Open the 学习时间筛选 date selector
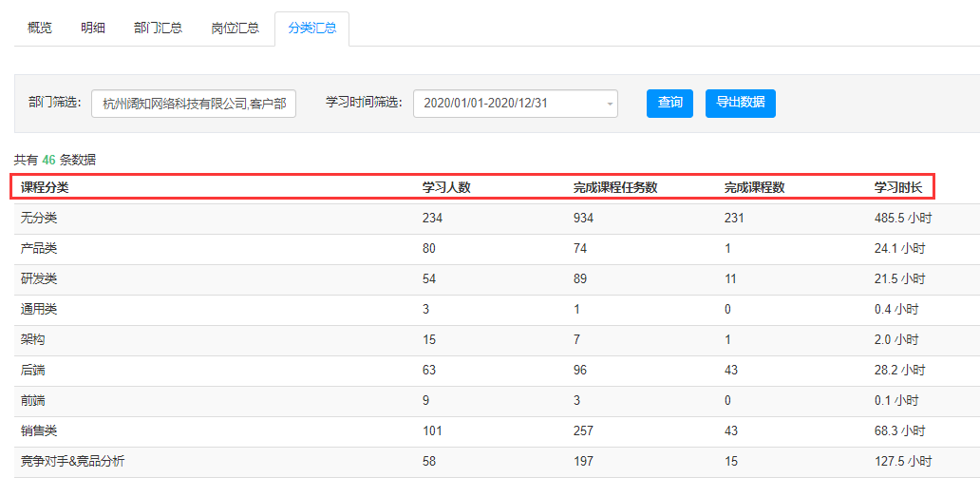This screenshot has width=980, height=478. (516, 104)
